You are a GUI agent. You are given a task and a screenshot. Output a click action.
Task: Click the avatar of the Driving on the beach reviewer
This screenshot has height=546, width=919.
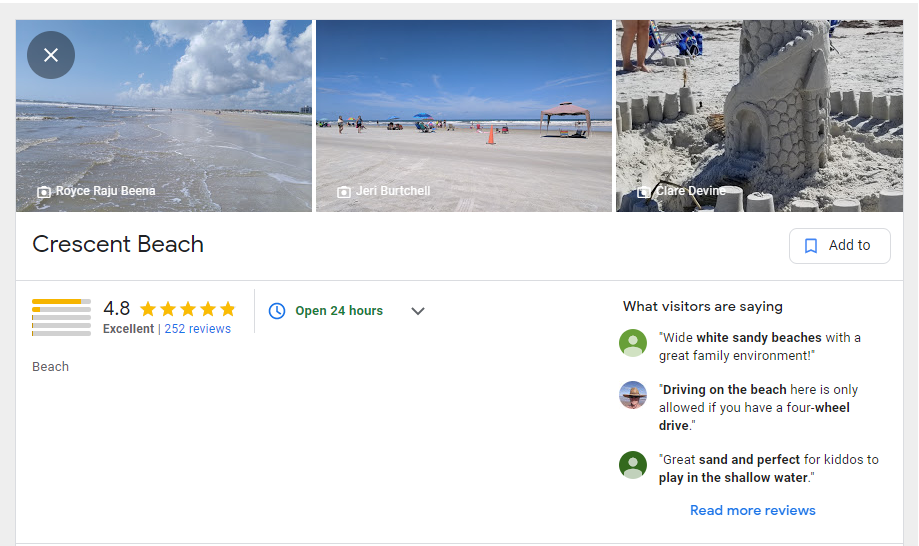coord(633,395)
